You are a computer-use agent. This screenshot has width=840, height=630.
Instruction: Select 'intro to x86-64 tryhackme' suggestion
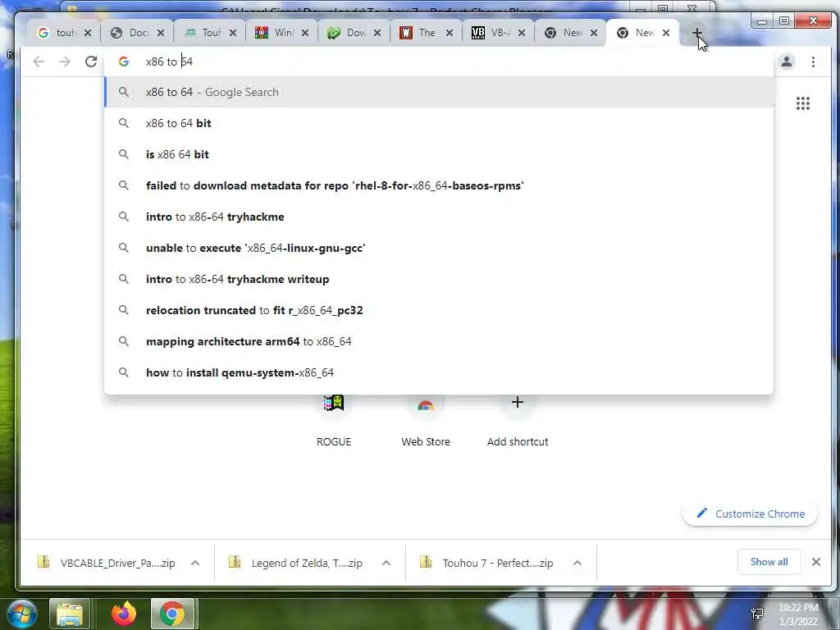coord(439,217)
